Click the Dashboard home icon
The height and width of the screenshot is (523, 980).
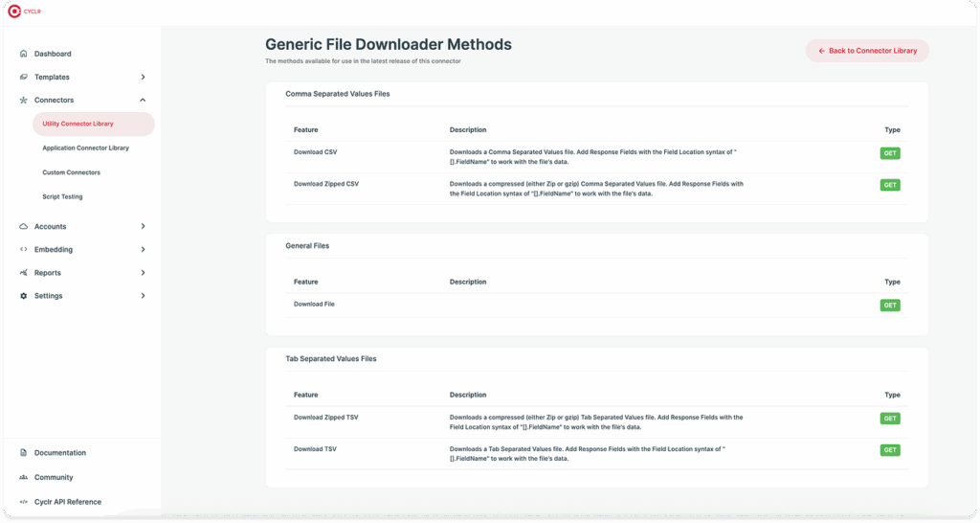(24, 54)
